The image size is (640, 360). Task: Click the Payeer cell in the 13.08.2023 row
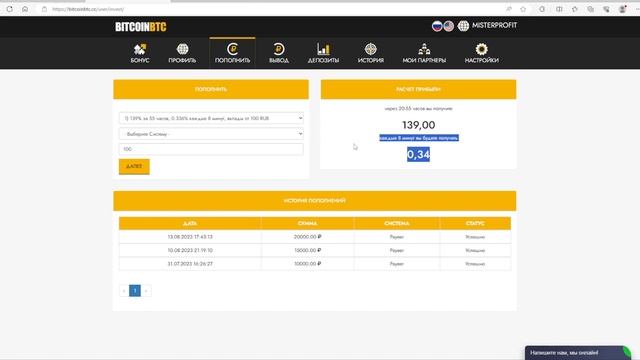pos(397,237)
